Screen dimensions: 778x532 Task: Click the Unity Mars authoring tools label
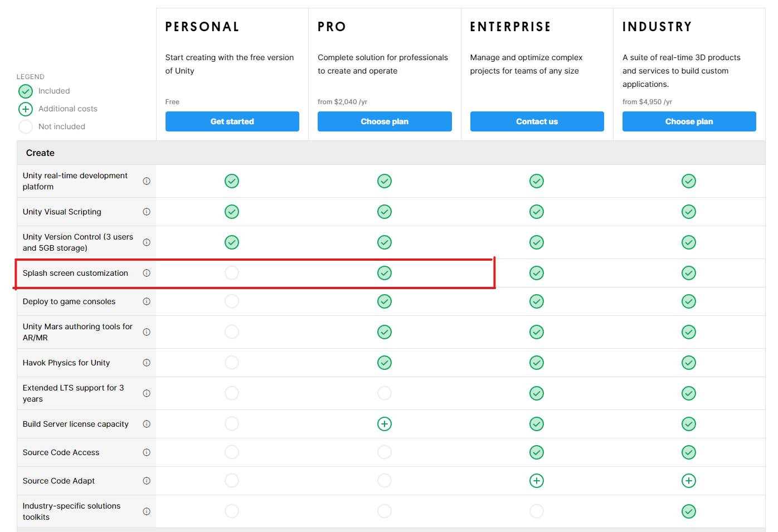(77, 332)
